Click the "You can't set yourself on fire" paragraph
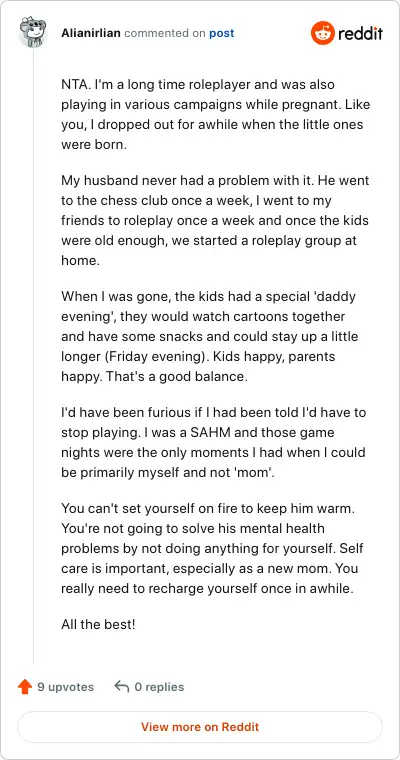This screenshot has width=400, height=760. tap(212, 548)
